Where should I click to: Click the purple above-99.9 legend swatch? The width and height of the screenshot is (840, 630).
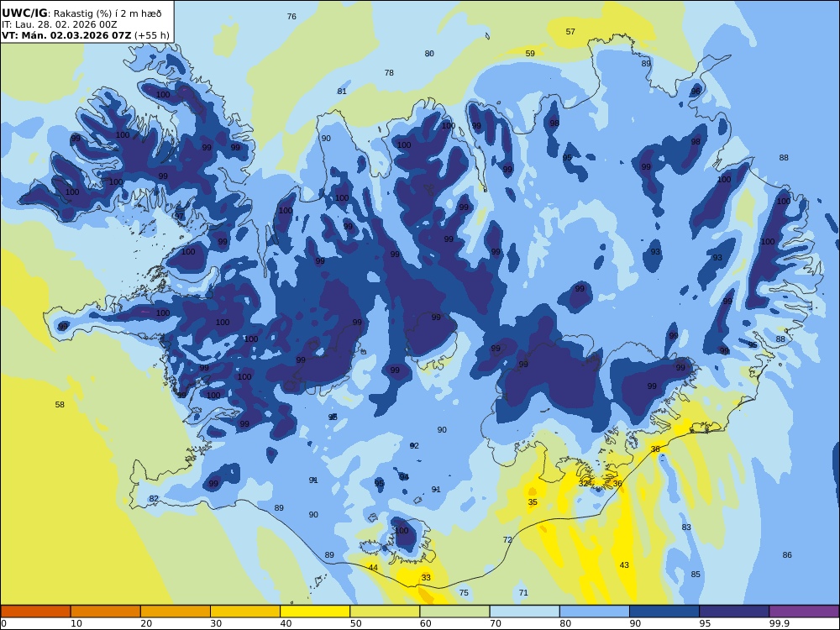click(x=804, y=612)
